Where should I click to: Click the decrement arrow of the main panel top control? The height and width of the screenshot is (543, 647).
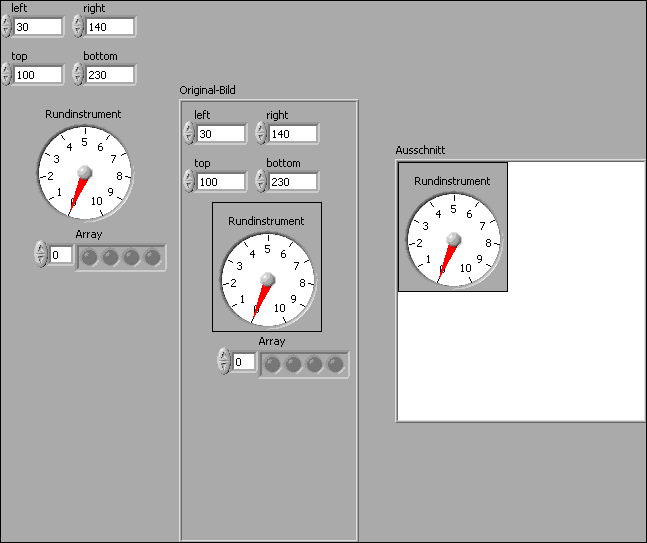coord(6,79)
